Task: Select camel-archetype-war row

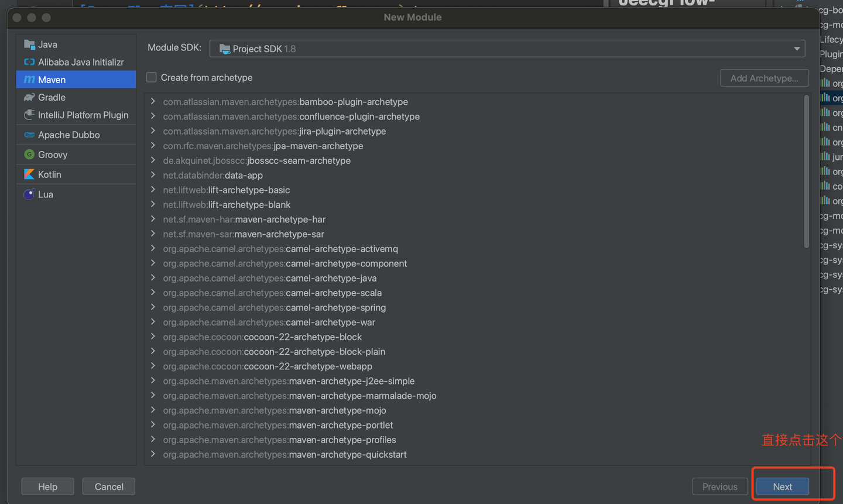Action: coord(474,322)
